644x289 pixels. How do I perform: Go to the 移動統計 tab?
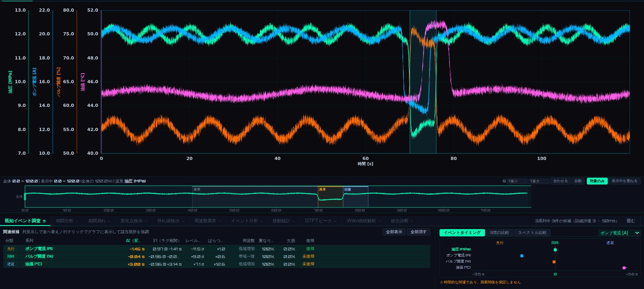pyautogui.click(x=283, y=221)
